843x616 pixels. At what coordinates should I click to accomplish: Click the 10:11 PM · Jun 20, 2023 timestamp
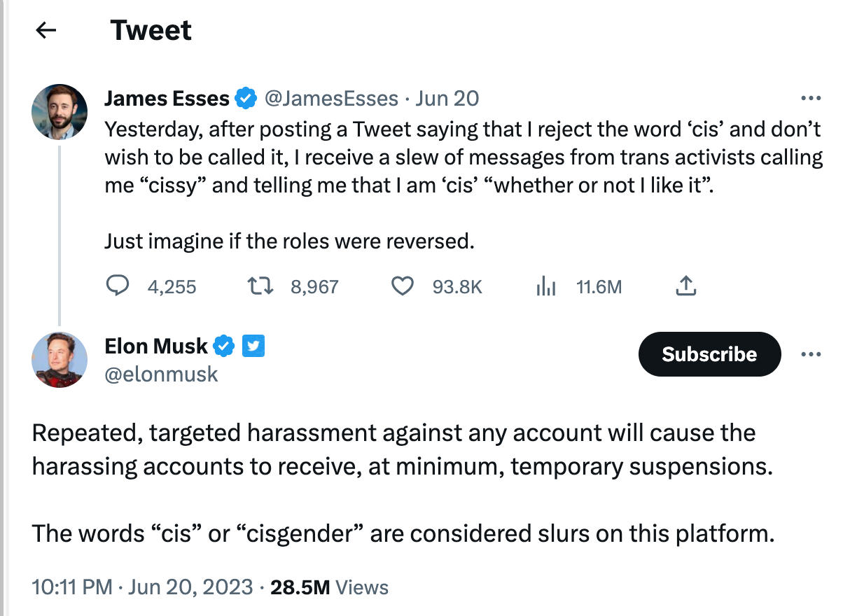[x=142, y=587]
